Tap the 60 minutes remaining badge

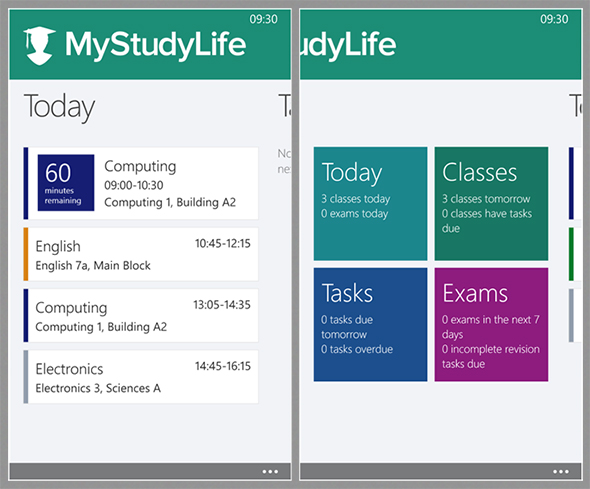66,183
